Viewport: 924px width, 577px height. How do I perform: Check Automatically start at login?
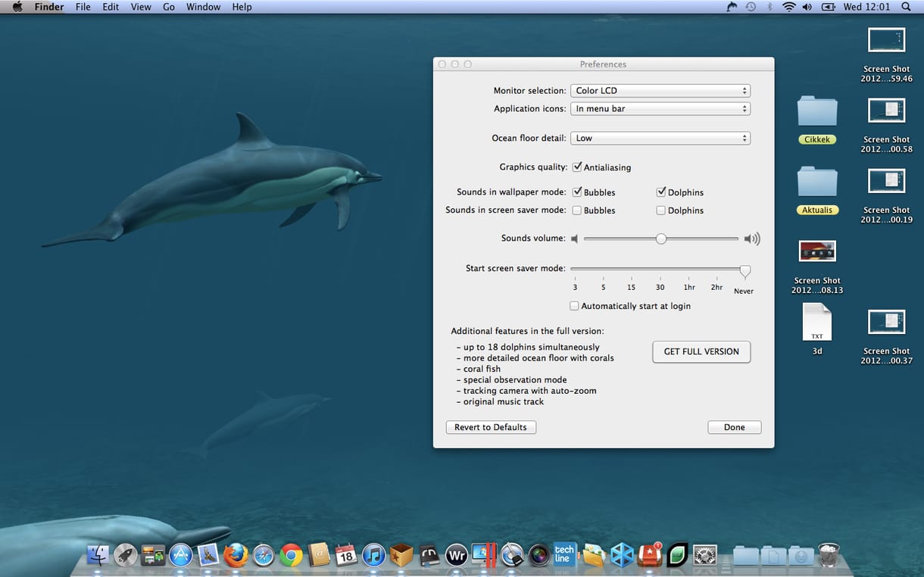pyautogui.click(x=575, y=306)
